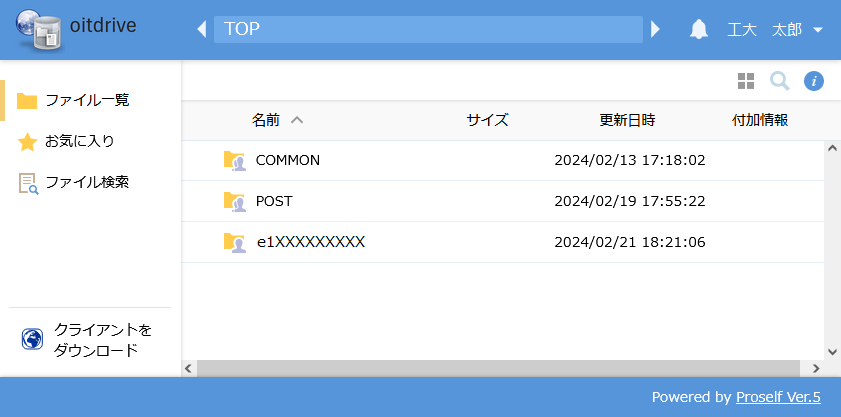Click the COMMON folder icon

(234, 160)
